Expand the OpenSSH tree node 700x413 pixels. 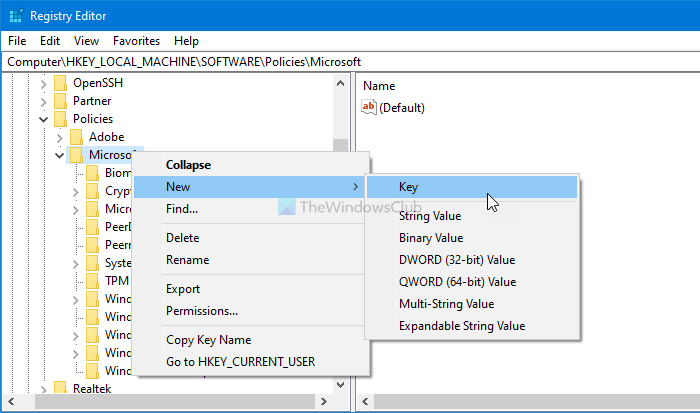(43, 82)
